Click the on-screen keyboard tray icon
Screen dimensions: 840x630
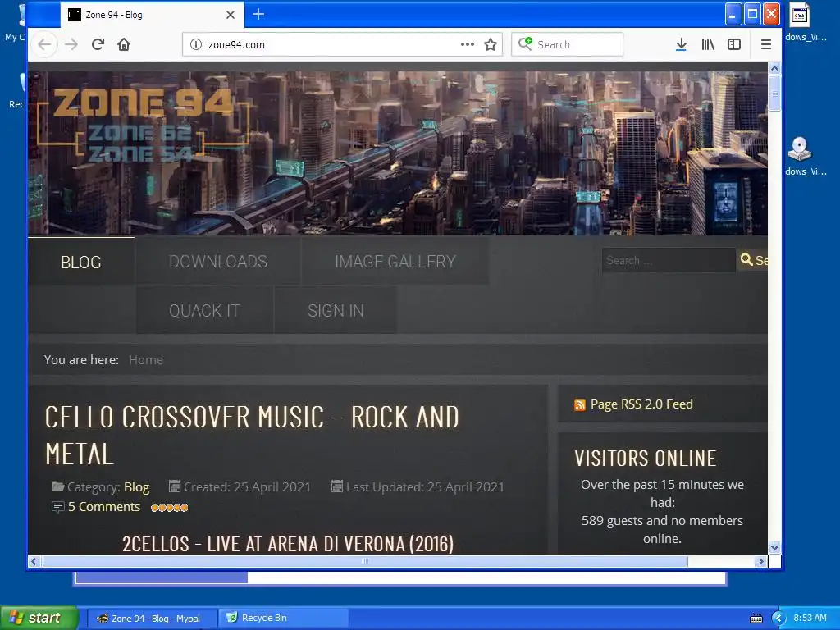(x=756, y=619)
